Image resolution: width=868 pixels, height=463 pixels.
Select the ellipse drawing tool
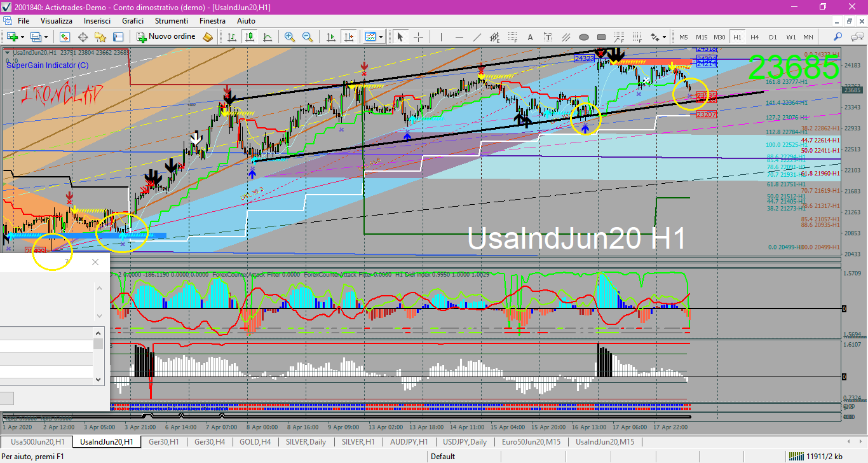click(584, 37)
